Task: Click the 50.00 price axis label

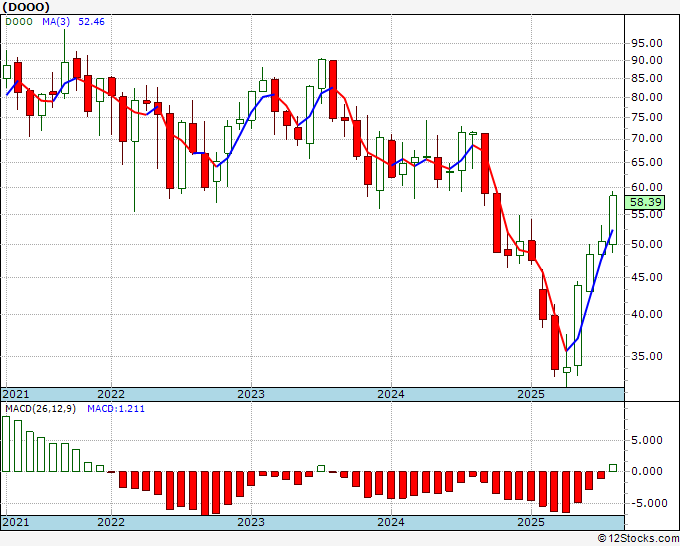Action: tap(647, 244)
